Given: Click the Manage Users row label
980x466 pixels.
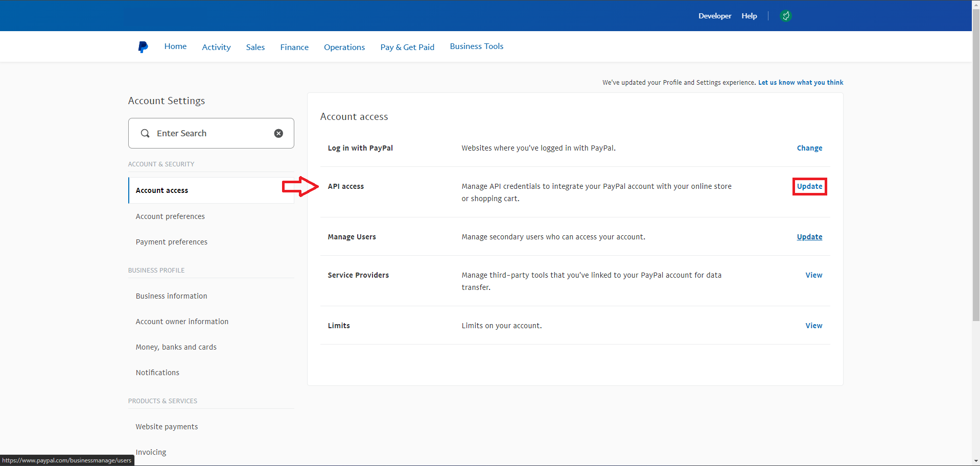Looking at the screenshot, I should (352, 237).
